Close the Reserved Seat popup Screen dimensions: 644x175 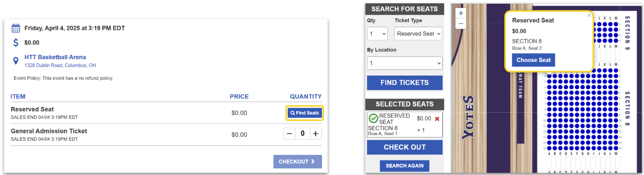(x=589, y=15)
